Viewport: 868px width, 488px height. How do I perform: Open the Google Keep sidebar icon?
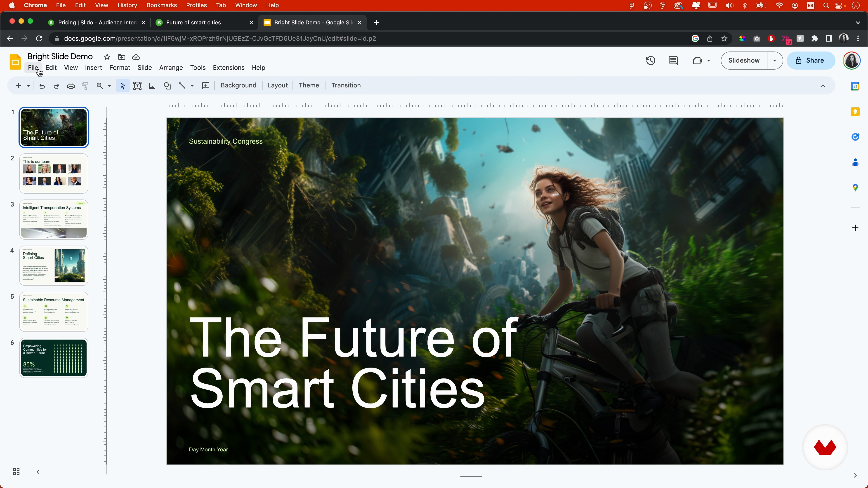[x=855, y=111]
